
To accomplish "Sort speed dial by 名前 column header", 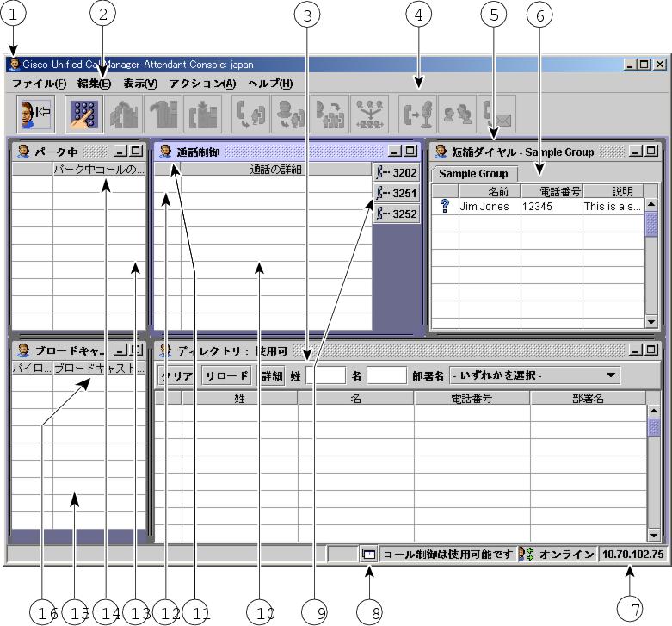I will click(x=490, y=191).
